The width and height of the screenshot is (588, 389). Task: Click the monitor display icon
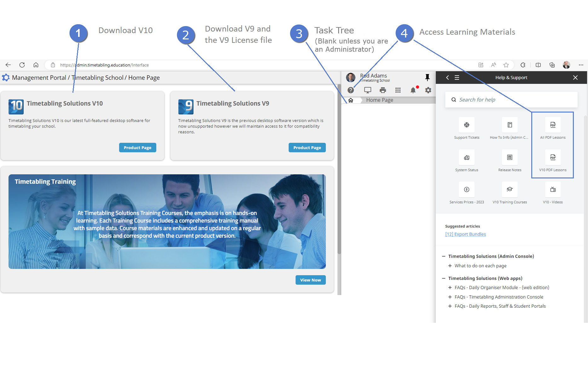(x=367, y=90)
